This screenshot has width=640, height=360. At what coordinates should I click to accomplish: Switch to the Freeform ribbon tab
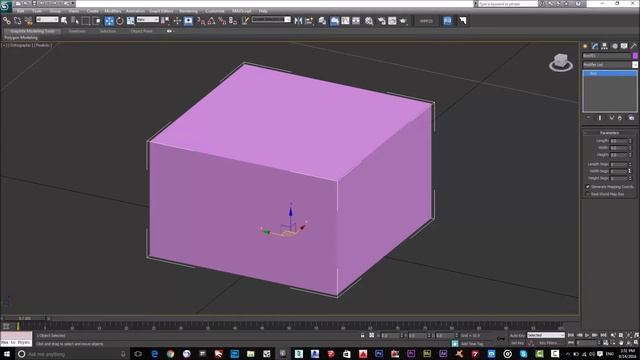click(x=77, y=31)
